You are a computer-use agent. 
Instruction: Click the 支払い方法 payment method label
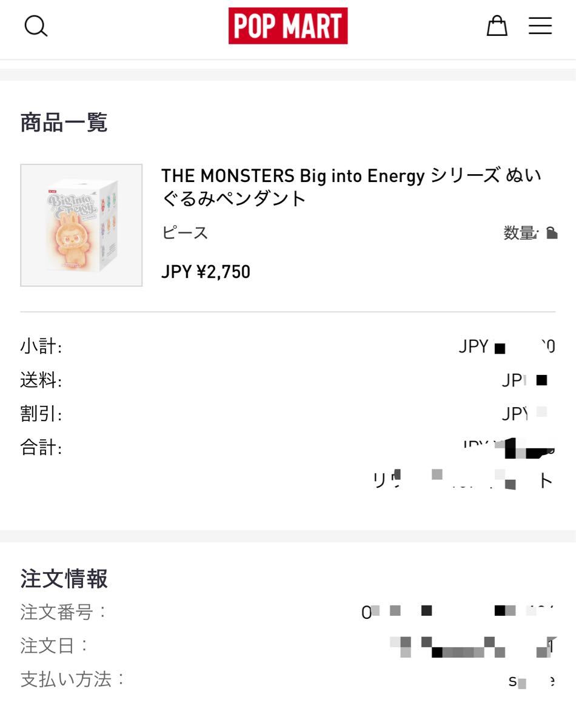click(x=72, y=679)
